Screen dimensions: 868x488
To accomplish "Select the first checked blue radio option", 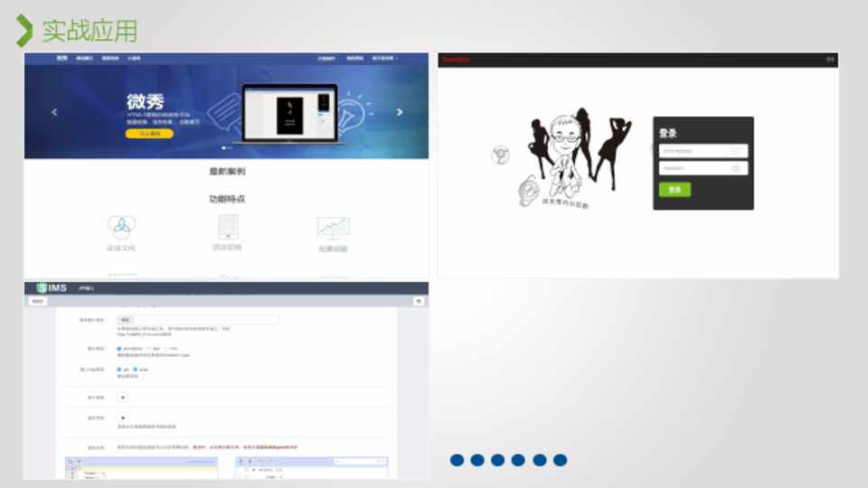I will pos(119,348).
